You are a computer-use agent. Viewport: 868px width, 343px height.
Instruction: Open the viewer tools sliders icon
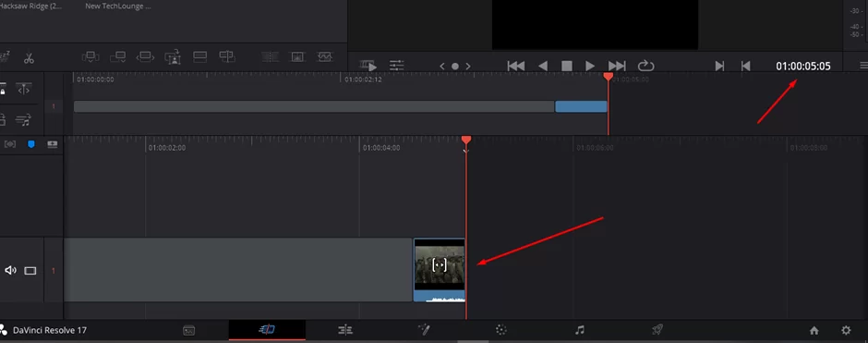pos(396,66)
